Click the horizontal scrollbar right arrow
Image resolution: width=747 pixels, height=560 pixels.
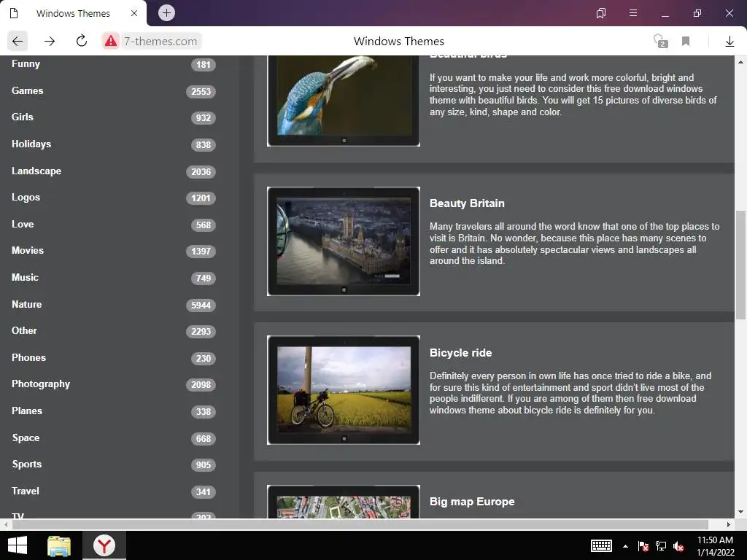(x=729, y=524)
